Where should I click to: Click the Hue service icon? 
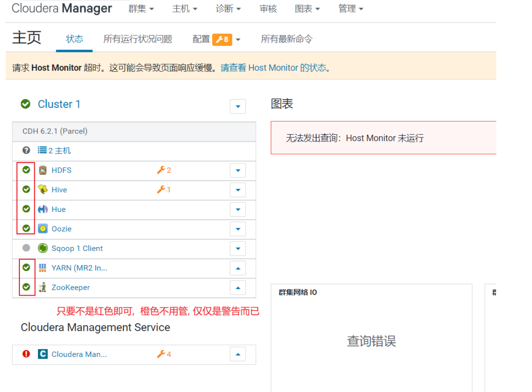(43, 209)
